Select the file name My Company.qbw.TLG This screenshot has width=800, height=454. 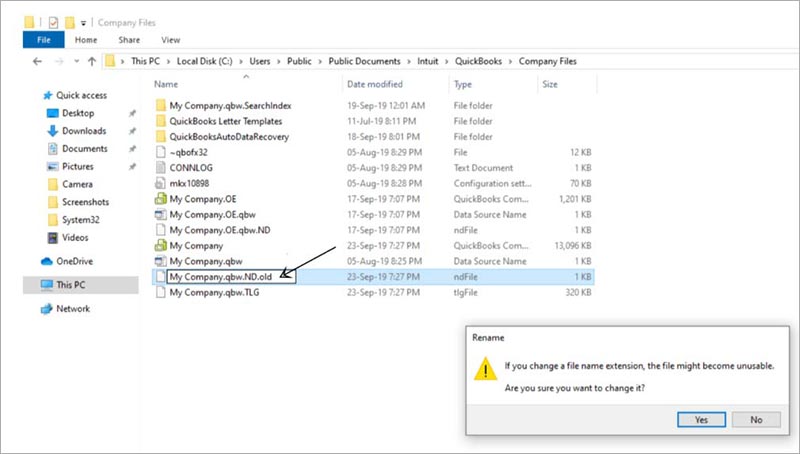(x=214, y=292)
